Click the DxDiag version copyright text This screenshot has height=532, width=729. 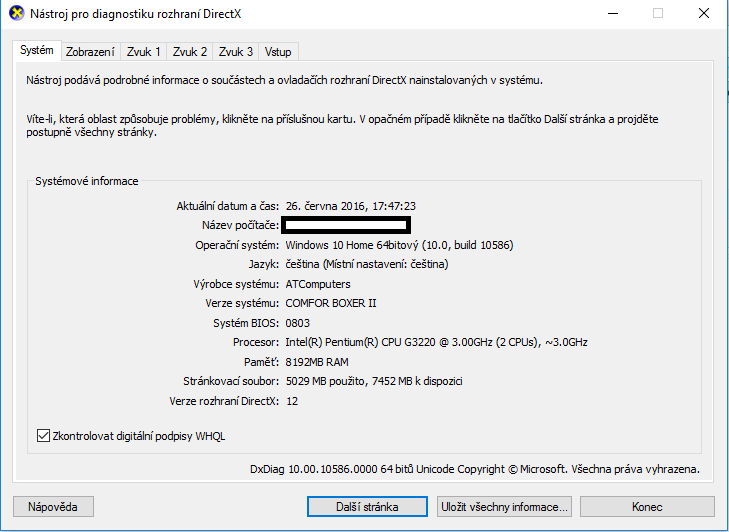475,469
